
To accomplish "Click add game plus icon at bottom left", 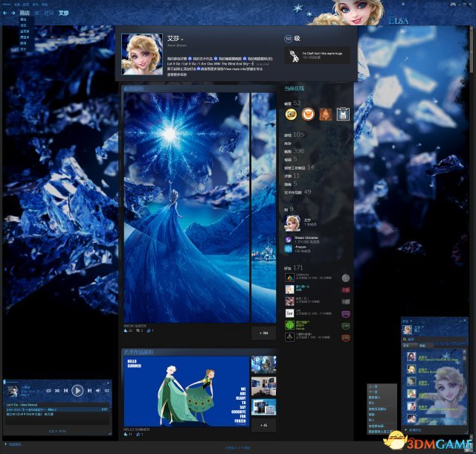I will click(6, 444).
